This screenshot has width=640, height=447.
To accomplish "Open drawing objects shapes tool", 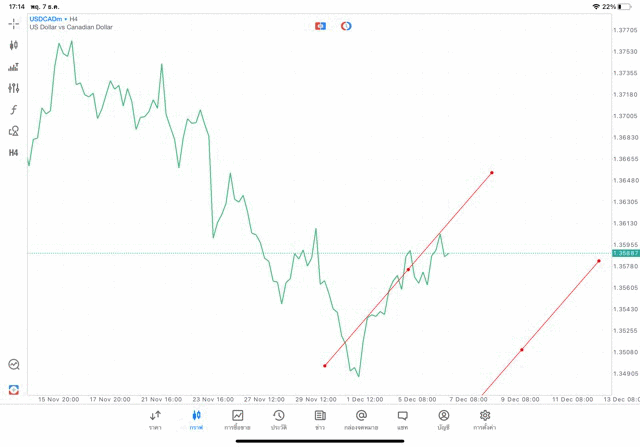I will [14, 131].
